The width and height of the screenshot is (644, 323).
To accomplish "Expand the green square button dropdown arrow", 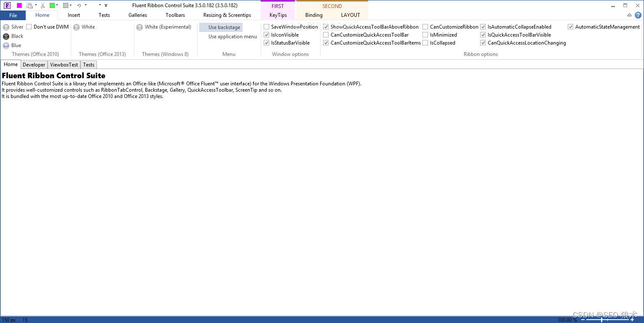I will (x=57, y=5).
